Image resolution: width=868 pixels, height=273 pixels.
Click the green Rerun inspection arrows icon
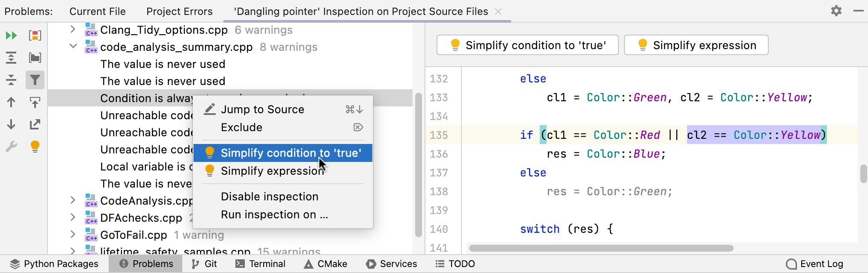click(12, 35)
